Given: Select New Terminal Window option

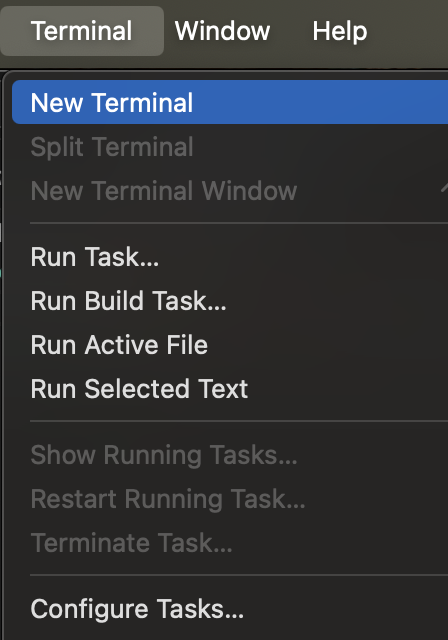Looking at the screenshot, I should 230,191.
